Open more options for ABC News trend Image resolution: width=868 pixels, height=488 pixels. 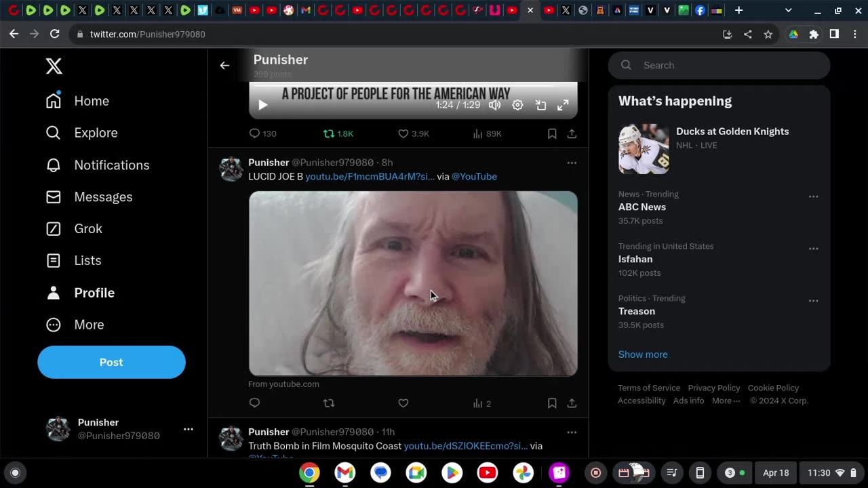(x=813, y=197)
